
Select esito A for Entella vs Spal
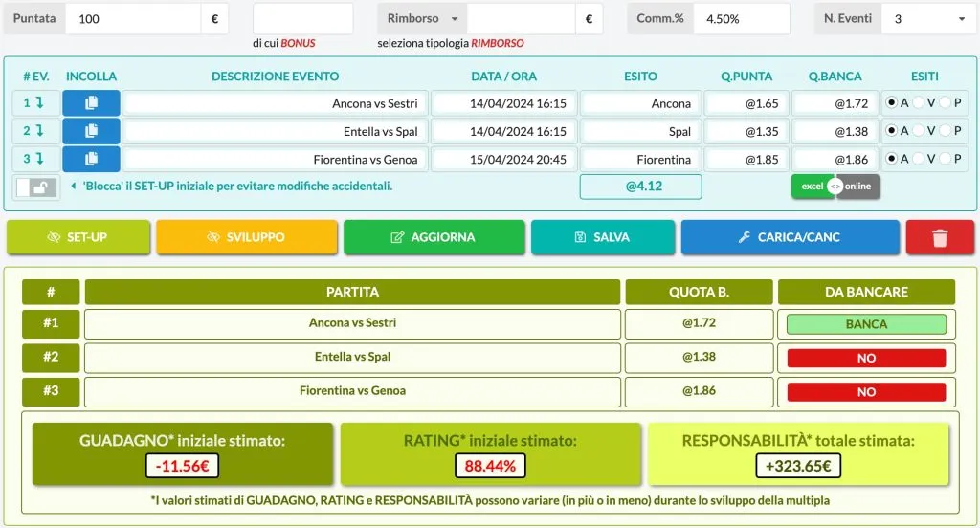tap(892, 131)
